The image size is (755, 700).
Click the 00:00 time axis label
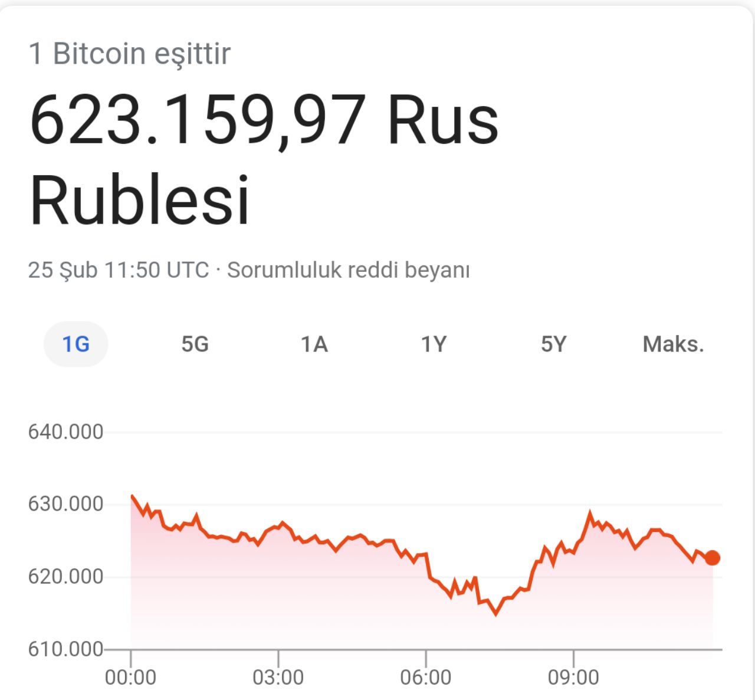coord(130,677)
